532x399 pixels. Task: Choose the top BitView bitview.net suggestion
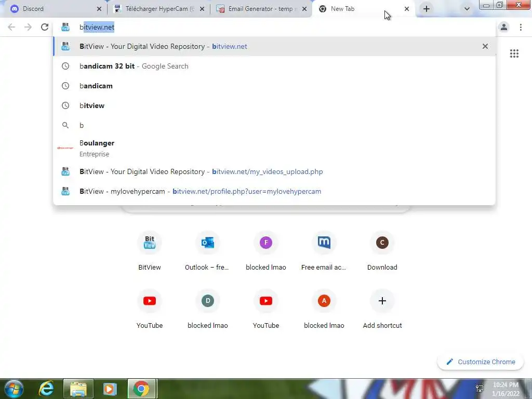pyautogui.click(x=274, y=46)
